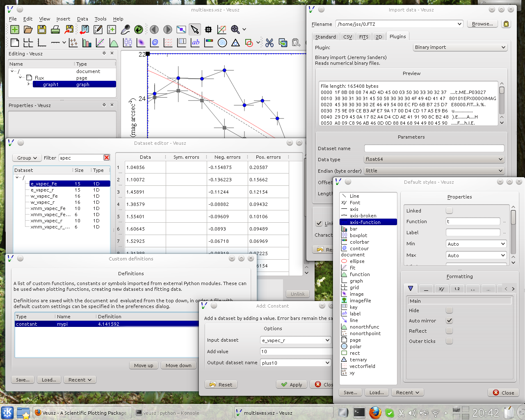The height and width of the screenshot is (420, 525).
Task: Launch Firefox from the taskbar
Action: pos(375,413)
